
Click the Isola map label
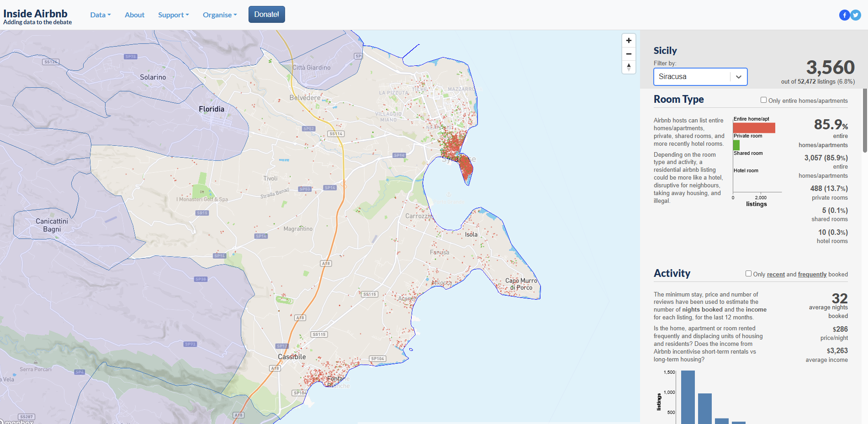(x=471, y=234)
